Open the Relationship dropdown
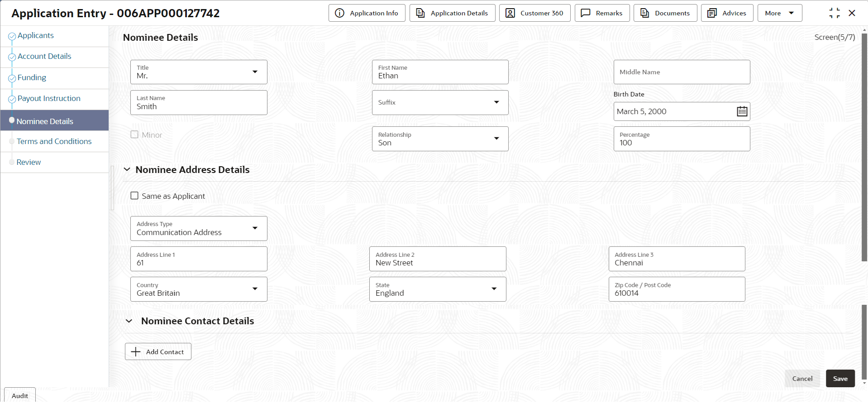Viewport: 868px width, 404px height. click(x=440, y=139)
